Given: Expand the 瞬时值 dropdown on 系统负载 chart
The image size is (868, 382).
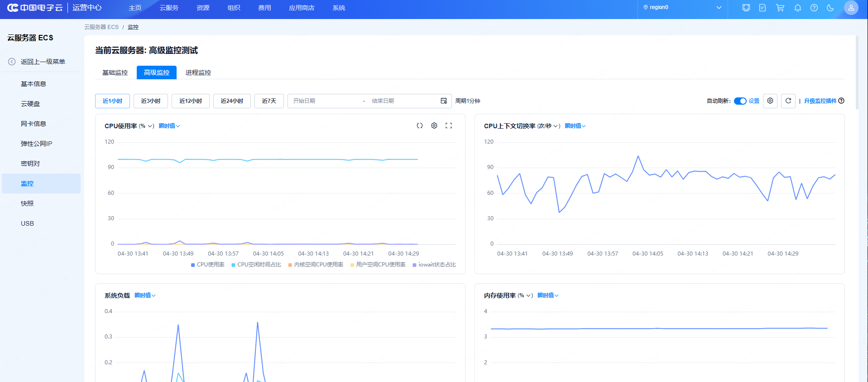Looking at the screenshot, I should pos(145,295).
